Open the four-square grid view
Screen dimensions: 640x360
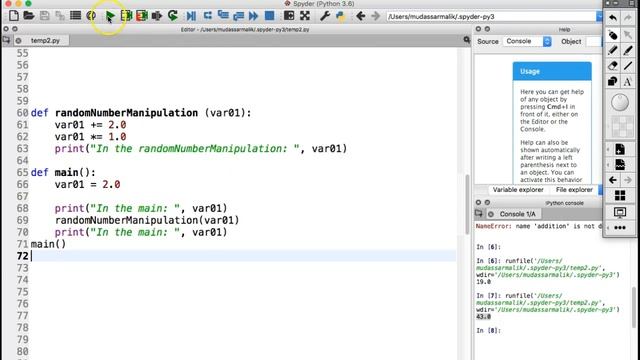click(620, 196)
